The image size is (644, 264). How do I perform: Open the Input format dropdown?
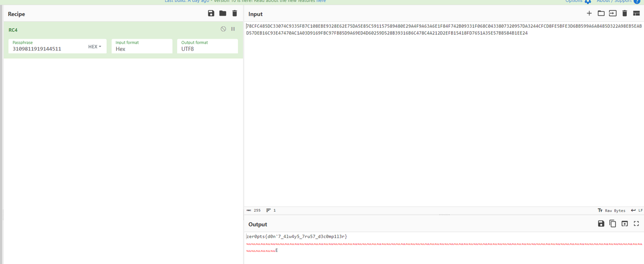(x=142, y=49)
